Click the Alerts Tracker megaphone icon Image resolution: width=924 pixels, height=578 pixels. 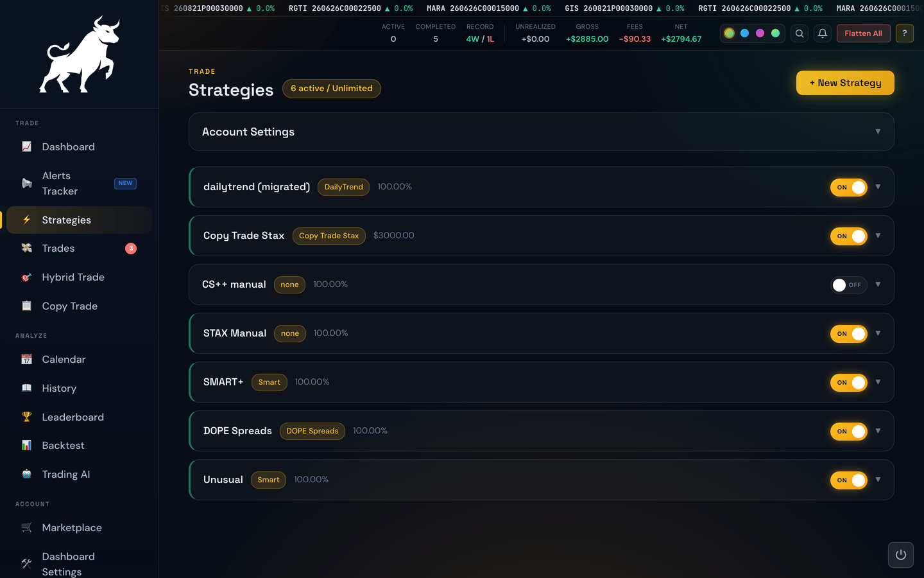pos(26,183)
